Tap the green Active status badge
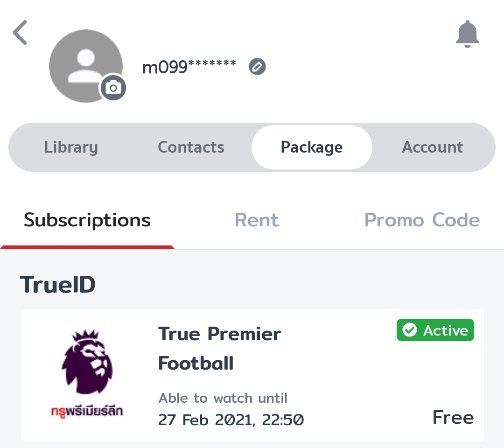Viewport: 504px width, 448px height. (435, 330)
